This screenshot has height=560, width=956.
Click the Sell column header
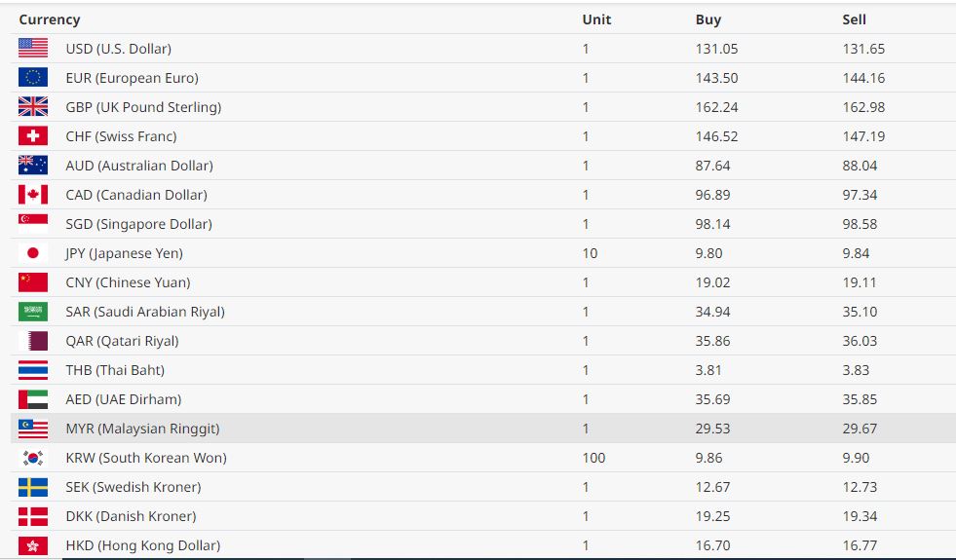[x=854, y=19]
